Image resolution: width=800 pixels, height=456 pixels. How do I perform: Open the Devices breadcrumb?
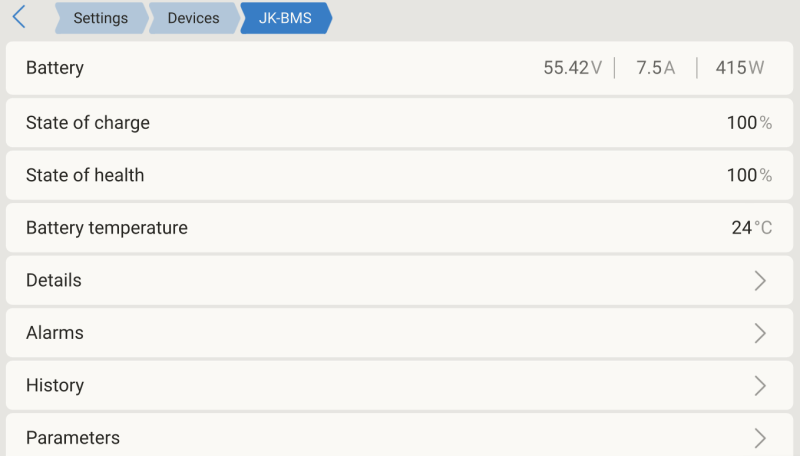coord(193,18)
